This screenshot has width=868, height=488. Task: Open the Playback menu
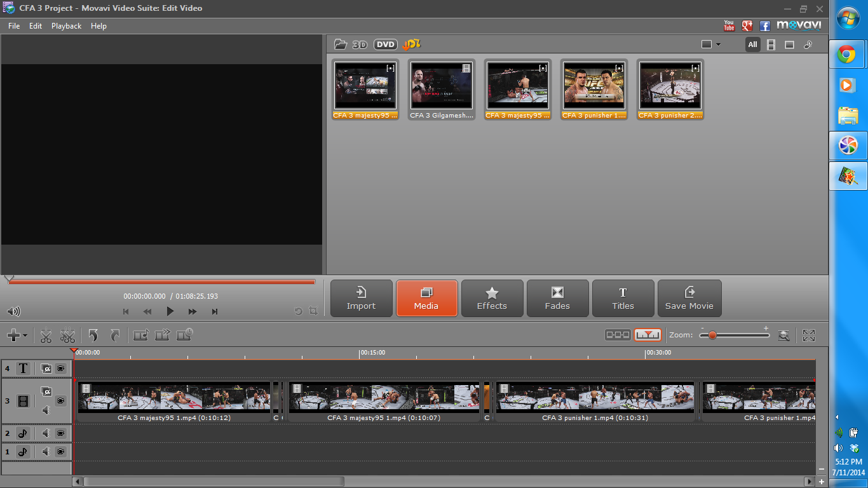[x=66, y=26]
